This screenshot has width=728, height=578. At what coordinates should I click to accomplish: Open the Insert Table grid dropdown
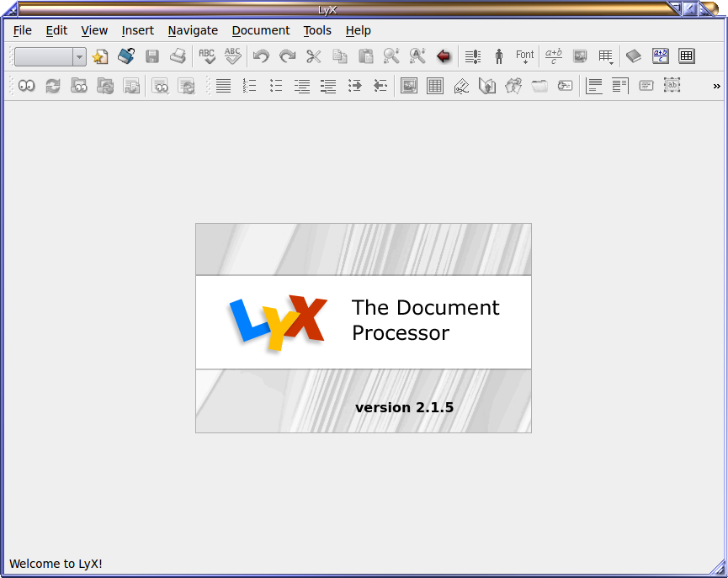tap(606, 56)
